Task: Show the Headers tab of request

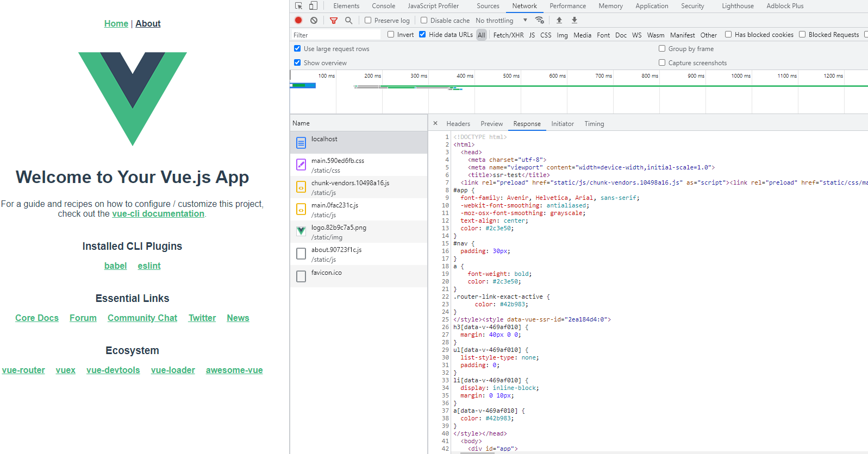Action: [458, 124]
